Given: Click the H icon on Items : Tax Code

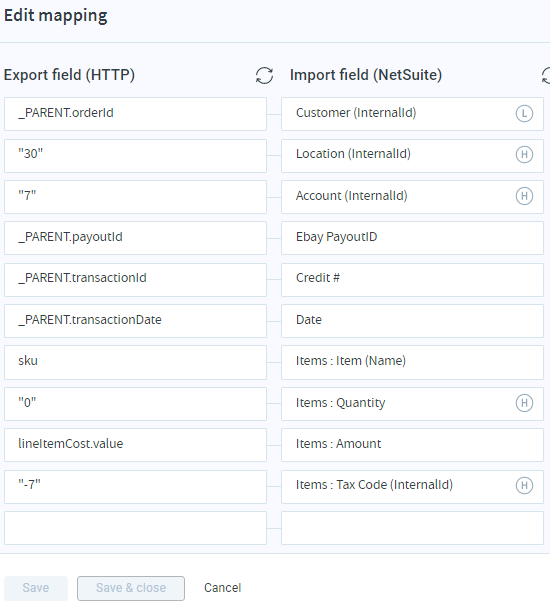Looking at the screenshot, I should [x=524, y=485].
